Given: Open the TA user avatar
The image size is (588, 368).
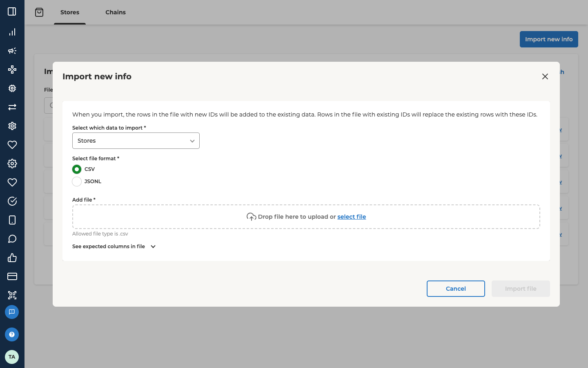Looking at the screenshot, I should pyautogui.click(x=12, y=357).
